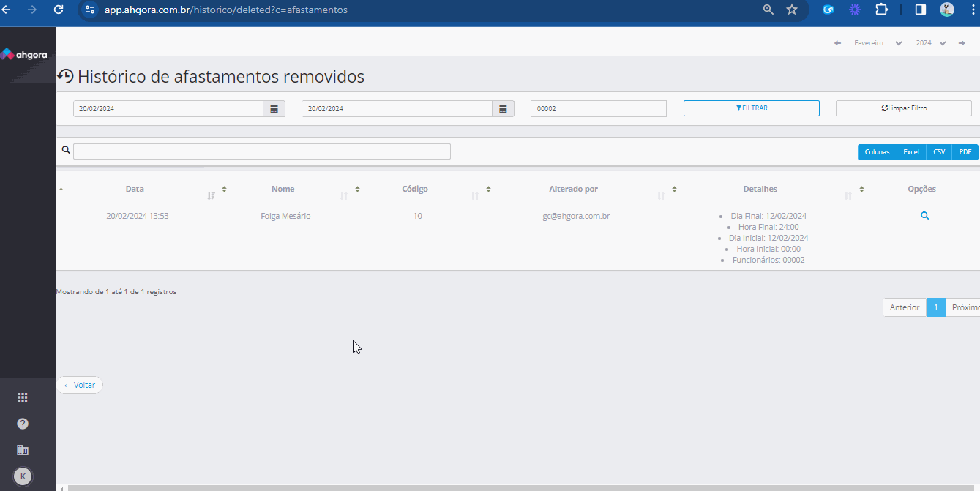Bookmark this page with star icon
This screenshot has width=980, height=491.
[792, 10]
